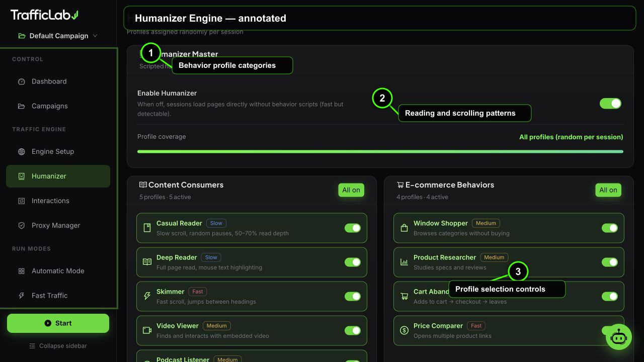Switch to Automatic Mode

pyautogui.click(x=58, y=270)
